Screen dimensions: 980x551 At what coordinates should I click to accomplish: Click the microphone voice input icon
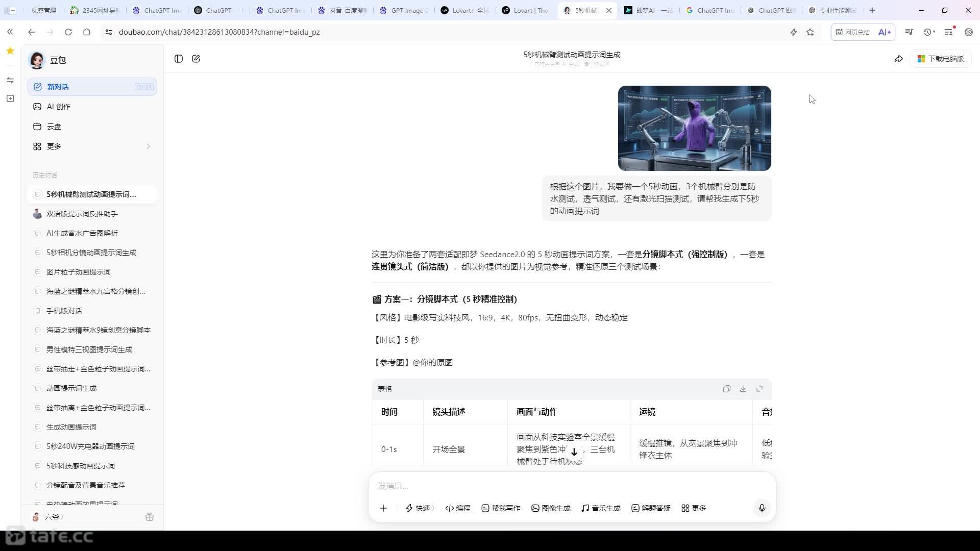click(x=762, y=508)
